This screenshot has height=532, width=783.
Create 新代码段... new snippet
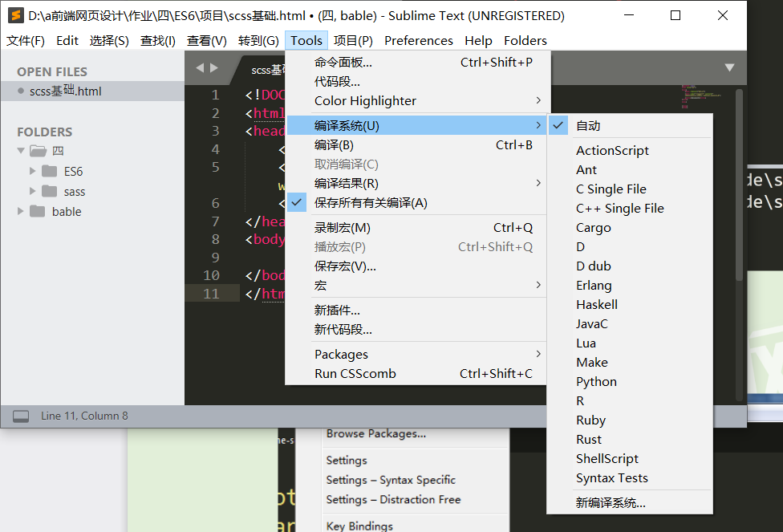(x=417, y=330)
